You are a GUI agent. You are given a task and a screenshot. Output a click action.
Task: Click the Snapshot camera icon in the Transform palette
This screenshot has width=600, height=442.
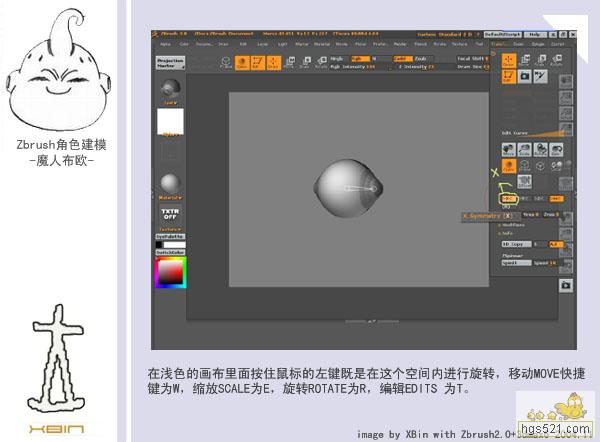tap(525, 77)
